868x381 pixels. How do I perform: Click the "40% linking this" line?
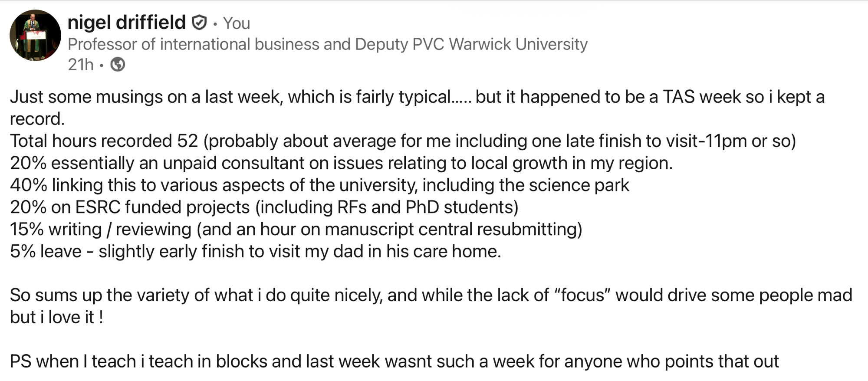pyautogui.click(x=319, y=185)
